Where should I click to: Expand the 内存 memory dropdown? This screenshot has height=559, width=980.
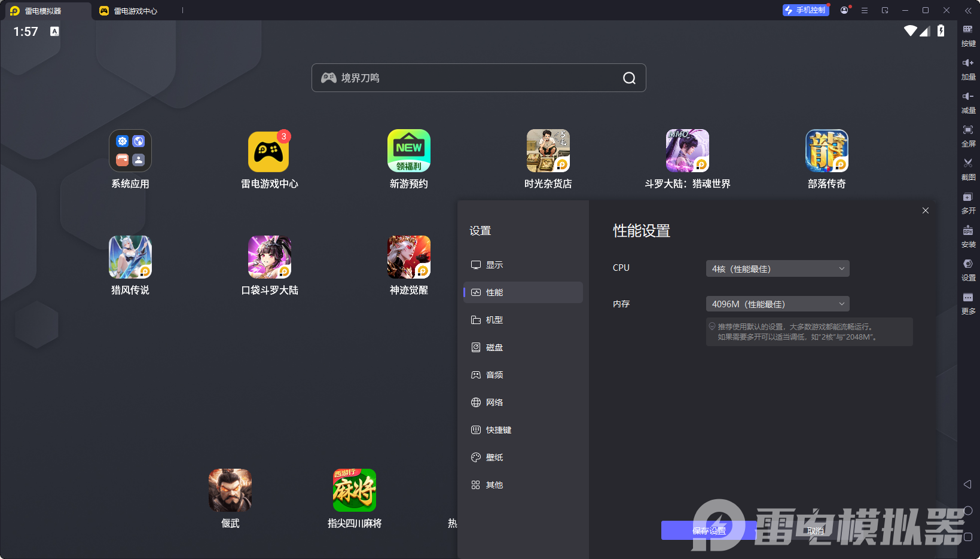click(777, 304)
